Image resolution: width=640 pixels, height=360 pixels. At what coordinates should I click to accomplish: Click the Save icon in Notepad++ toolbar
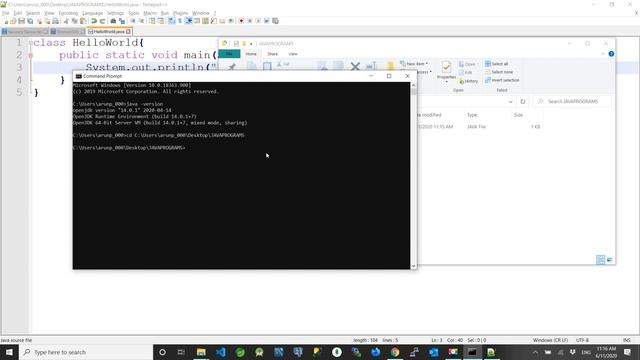point(22,21)
